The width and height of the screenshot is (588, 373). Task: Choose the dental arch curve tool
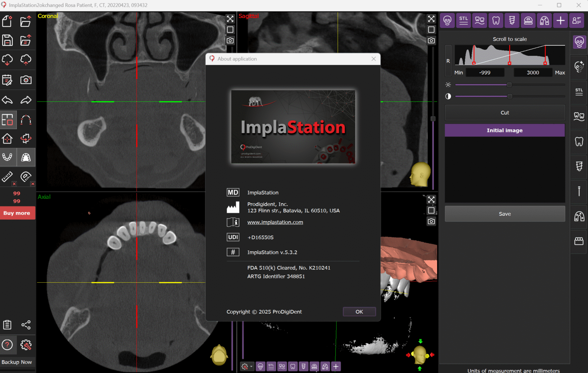(x=26, y=120)
